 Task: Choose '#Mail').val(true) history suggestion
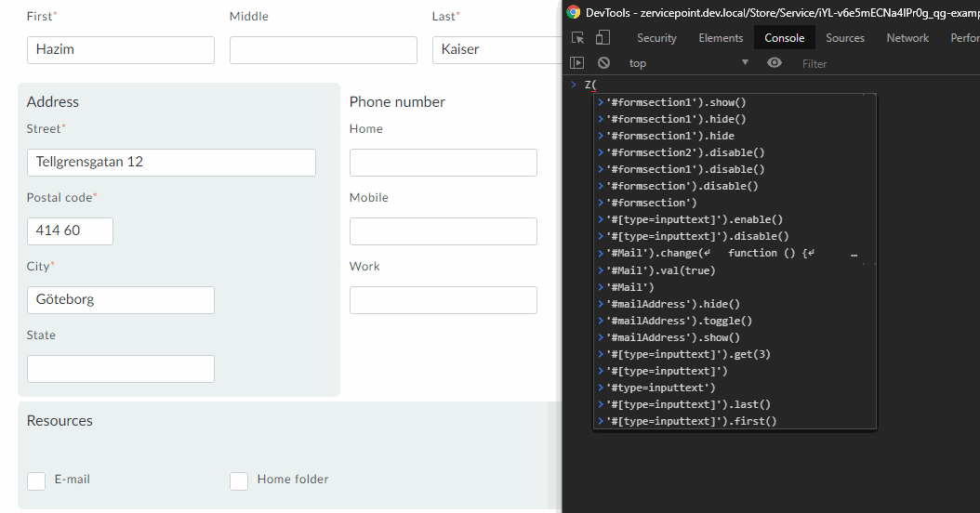pos(661,270)
